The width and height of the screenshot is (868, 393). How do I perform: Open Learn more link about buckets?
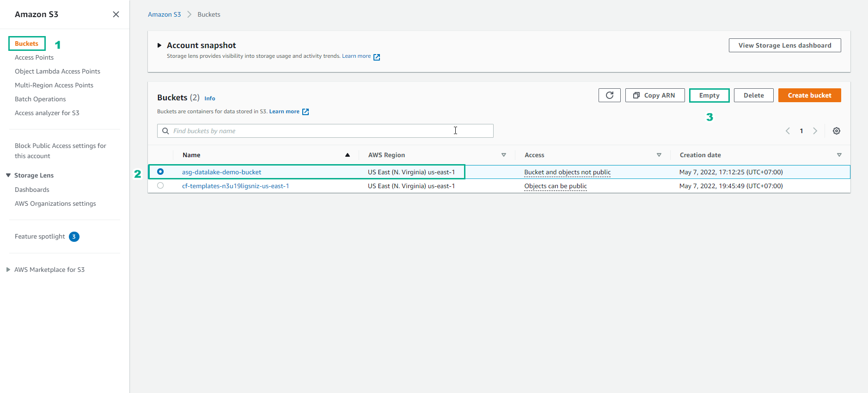(x=284, y=111)
